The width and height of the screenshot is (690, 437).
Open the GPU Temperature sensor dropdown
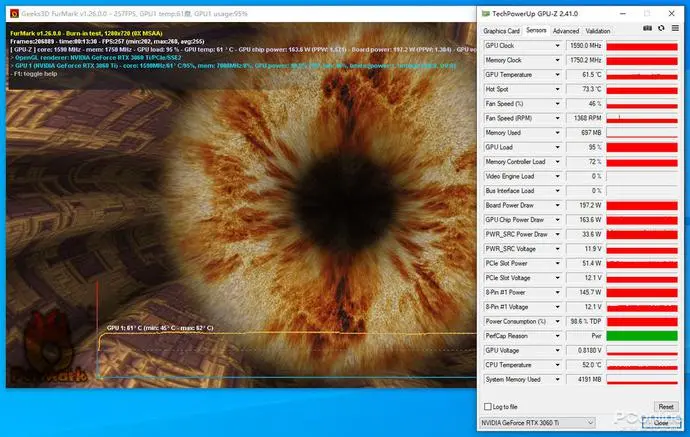(557, 75)
